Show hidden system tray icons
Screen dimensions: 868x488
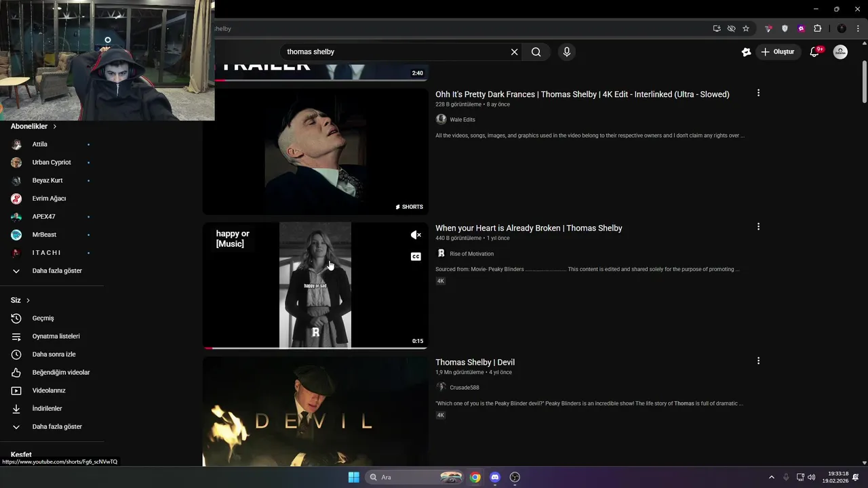click(771, 477)
